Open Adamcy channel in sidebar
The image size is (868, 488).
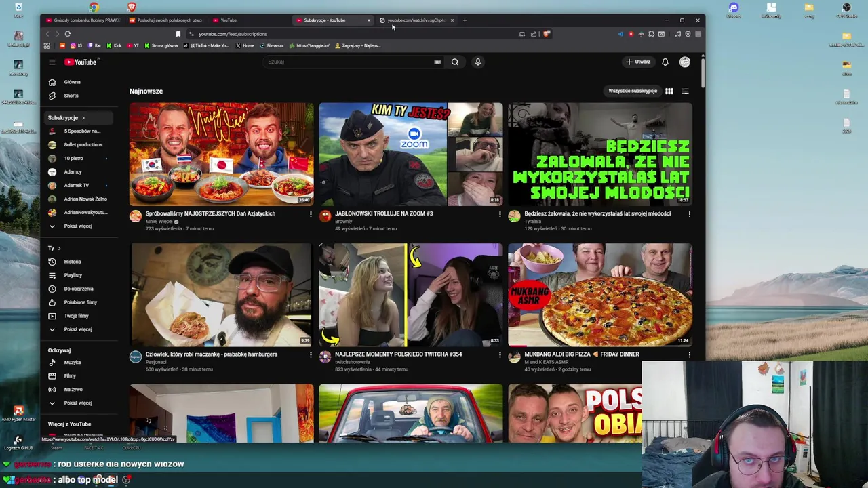pyautogui.click(x=78, y=171)
